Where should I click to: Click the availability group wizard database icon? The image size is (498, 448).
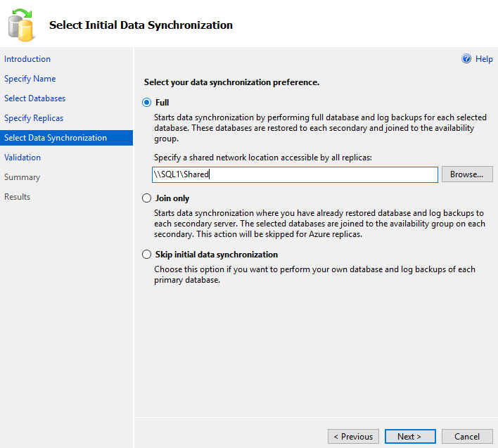21,24
